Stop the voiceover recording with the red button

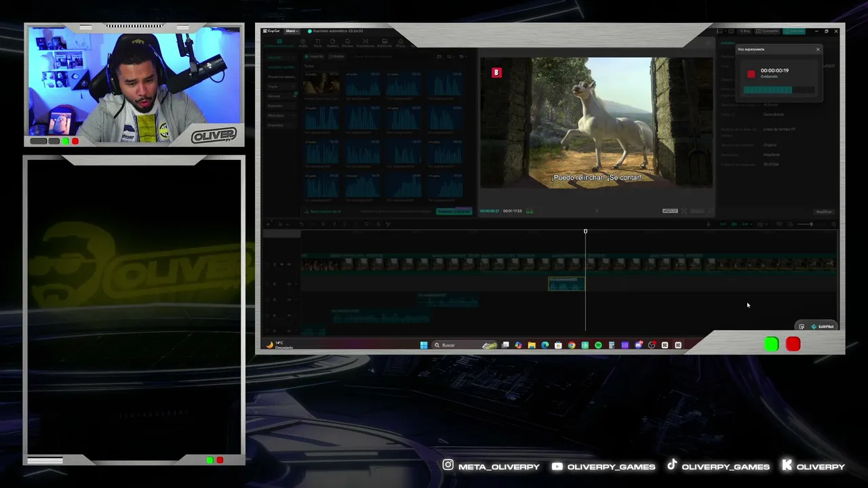(751, 74)
